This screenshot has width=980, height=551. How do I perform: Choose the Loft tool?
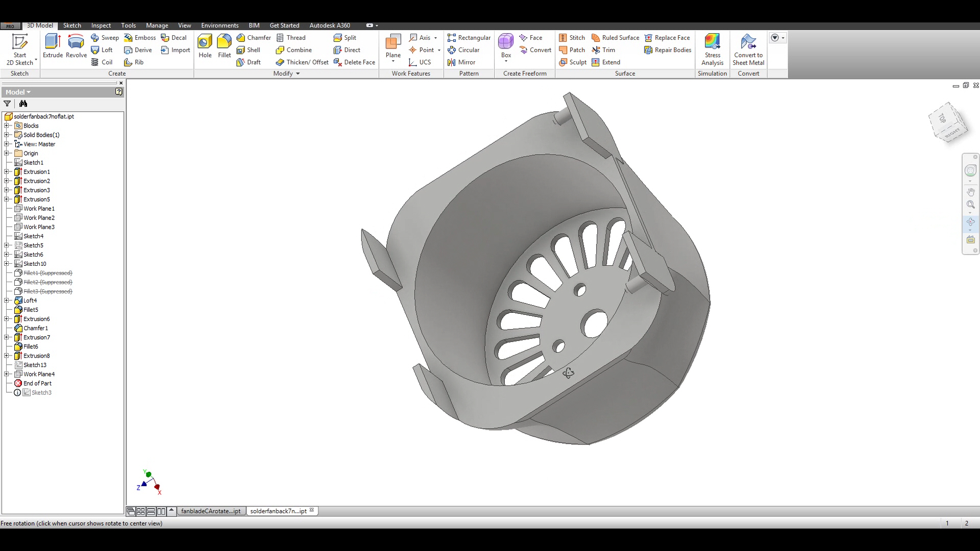[102, 50]
